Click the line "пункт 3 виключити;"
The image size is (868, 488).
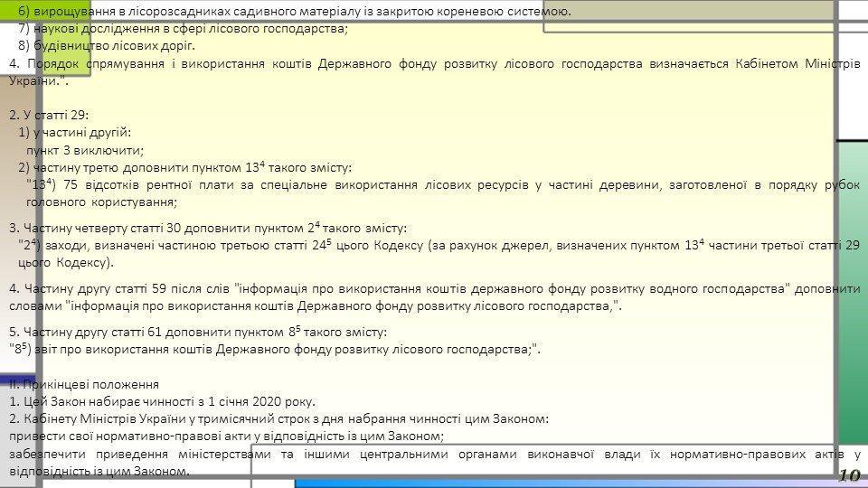[x=85, y=150]
